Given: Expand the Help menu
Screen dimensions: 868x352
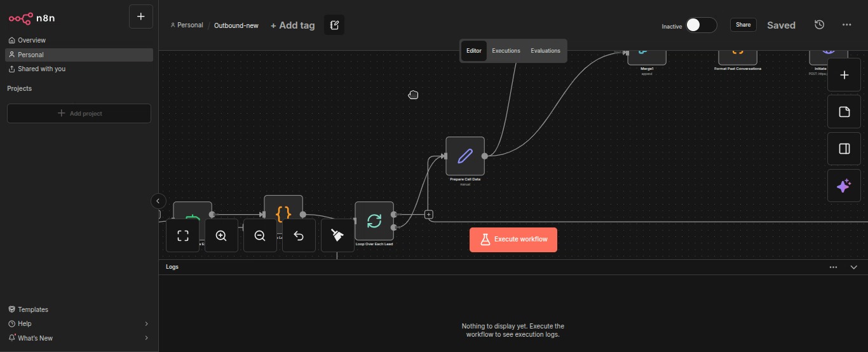Looking at the screenshot, I should point(79,323).
